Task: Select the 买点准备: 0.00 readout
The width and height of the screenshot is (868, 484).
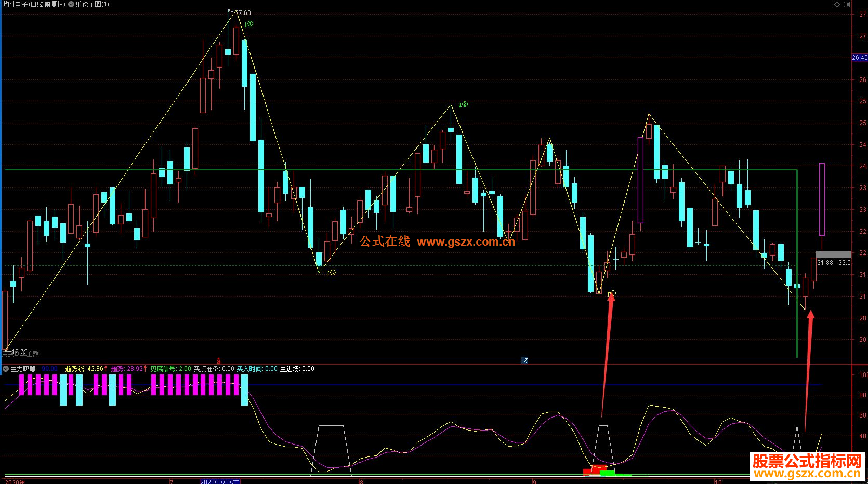Action: tap(214, 369)
